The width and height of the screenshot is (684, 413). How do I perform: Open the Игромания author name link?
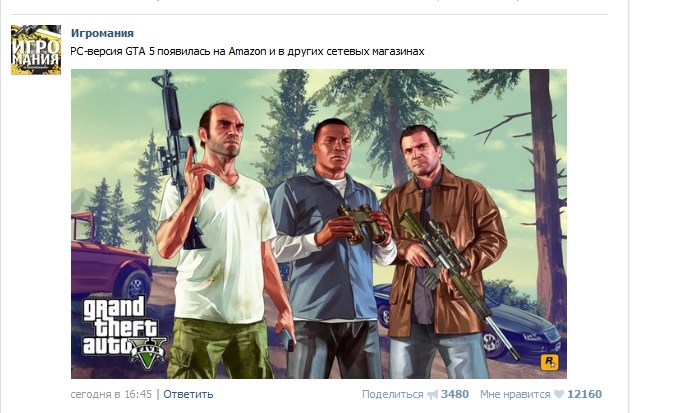click(102, 33)
